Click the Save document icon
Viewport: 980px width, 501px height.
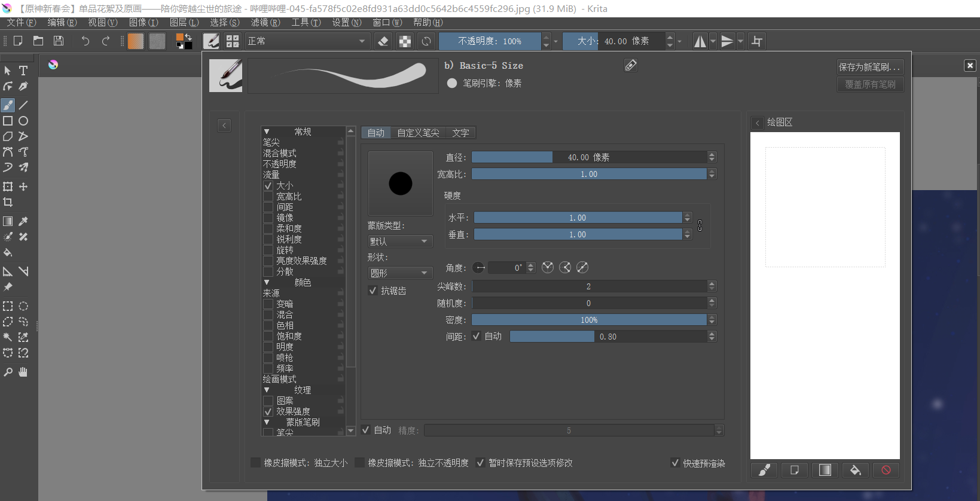(59, 41)
